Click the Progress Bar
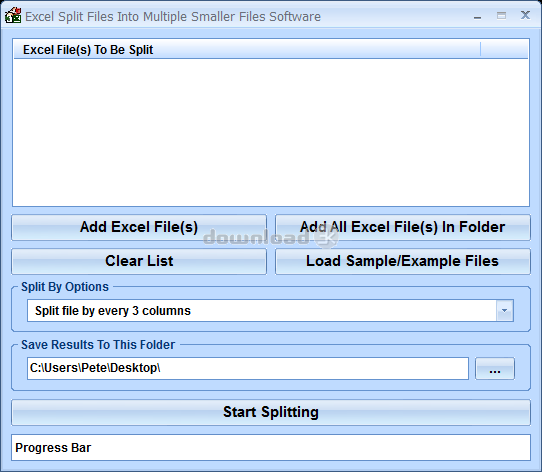The width and height of the screenshot is (542, 472). point(271,447)
